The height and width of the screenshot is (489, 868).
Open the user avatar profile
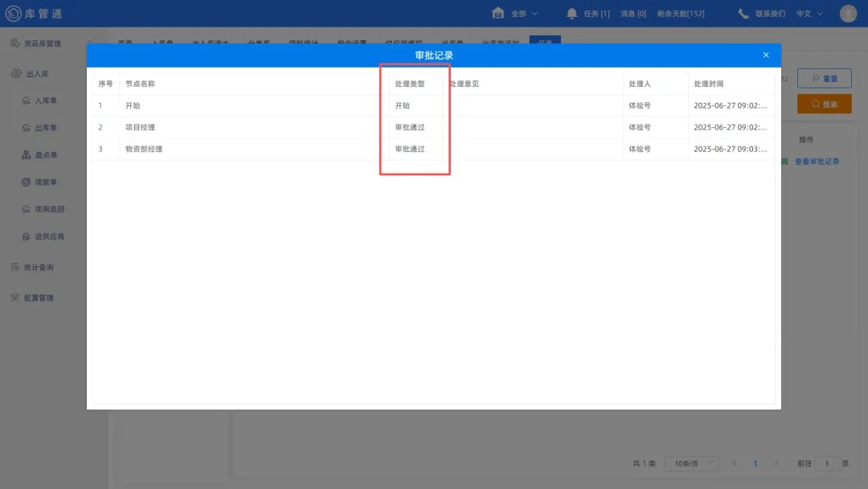(848, 13)
